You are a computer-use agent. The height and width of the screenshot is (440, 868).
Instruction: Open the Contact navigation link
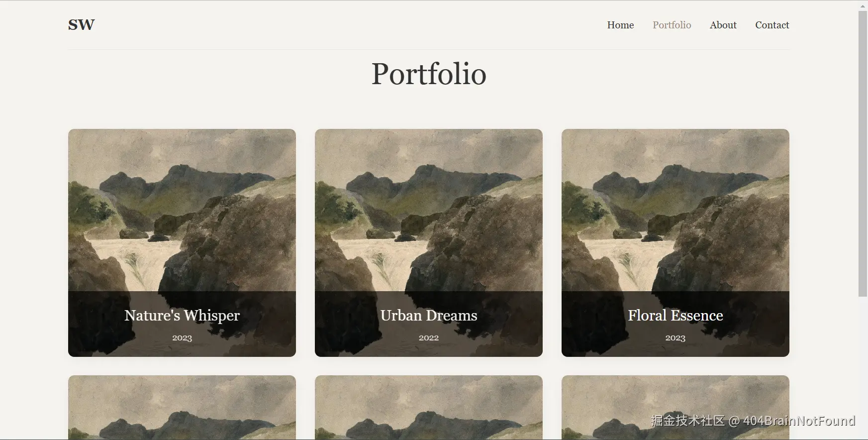(772, 25)
